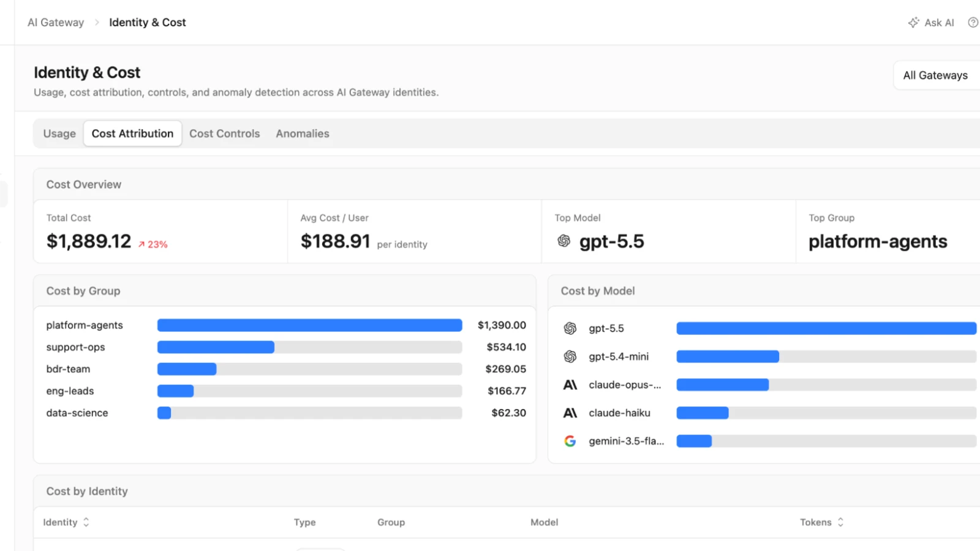Click the claude-haiku model cost bar
The width and height of the screenshot is (980, 551).
pyautogui.click(x=826, y=413)
